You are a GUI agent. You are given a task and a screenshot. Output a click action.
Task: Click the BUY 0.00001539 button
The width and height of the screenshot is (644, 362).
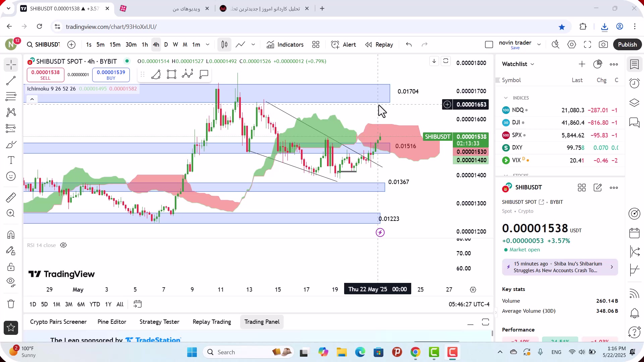pos(111,75)
